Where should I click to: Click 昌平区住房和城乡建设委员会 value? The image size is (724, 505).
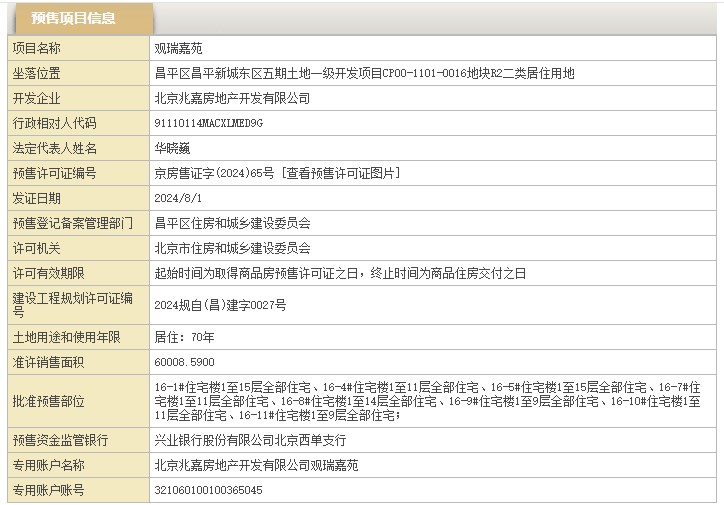pos(232,223)
